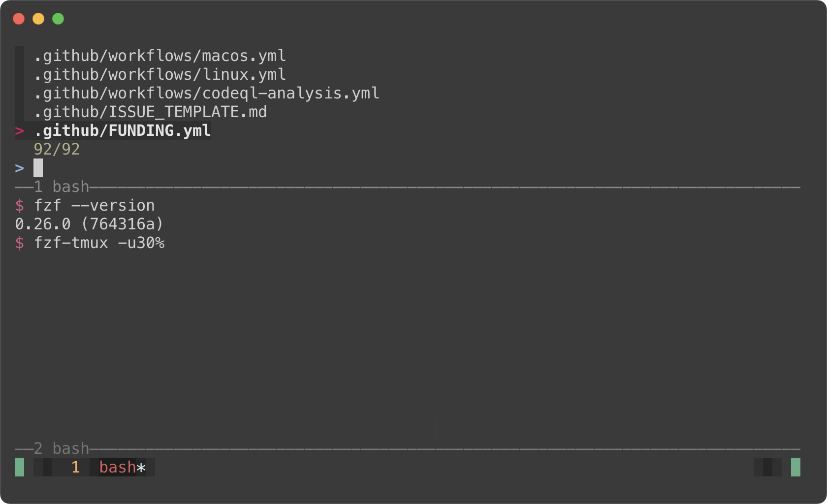Click the green maximize window button
Viewport: 827px width, 504px height.
click(58, 19)
